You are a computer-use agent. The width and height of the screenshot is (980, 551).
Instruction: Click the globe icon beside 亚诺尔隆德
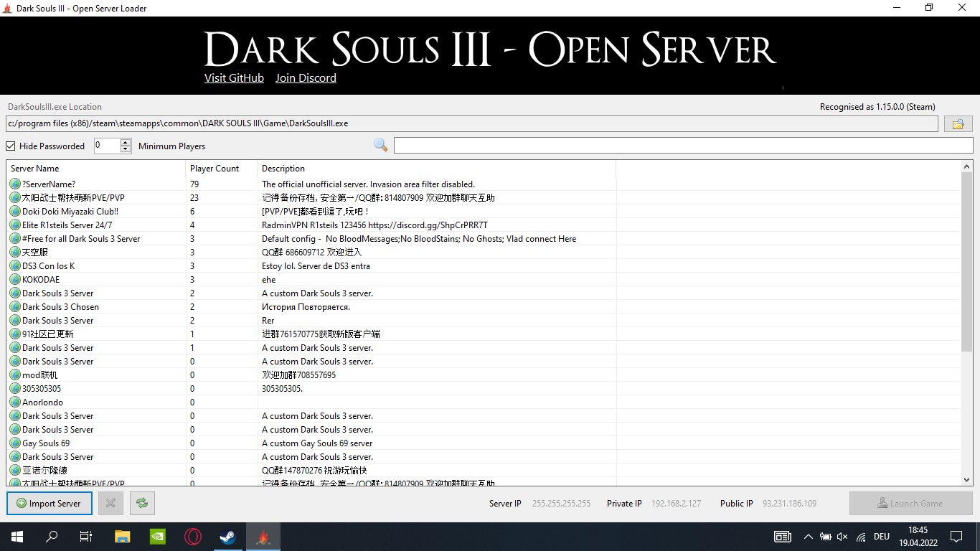tap(15, 471)
